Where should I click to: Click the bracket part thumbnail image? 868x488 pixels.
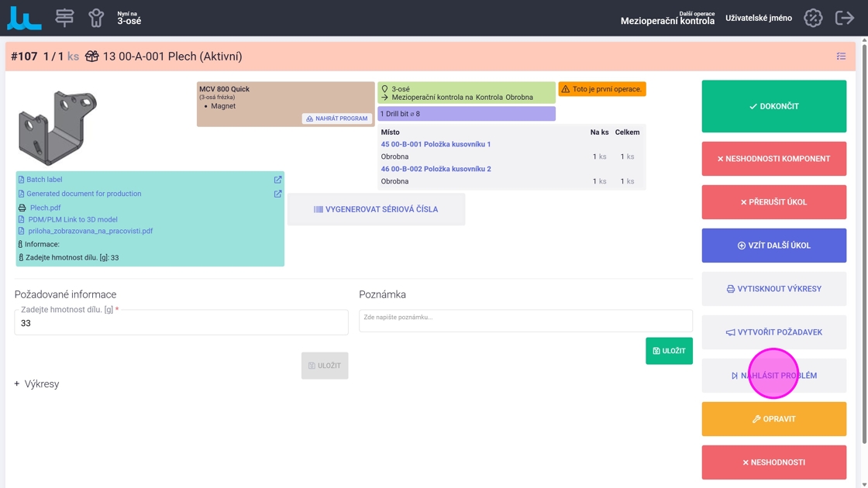57,127
